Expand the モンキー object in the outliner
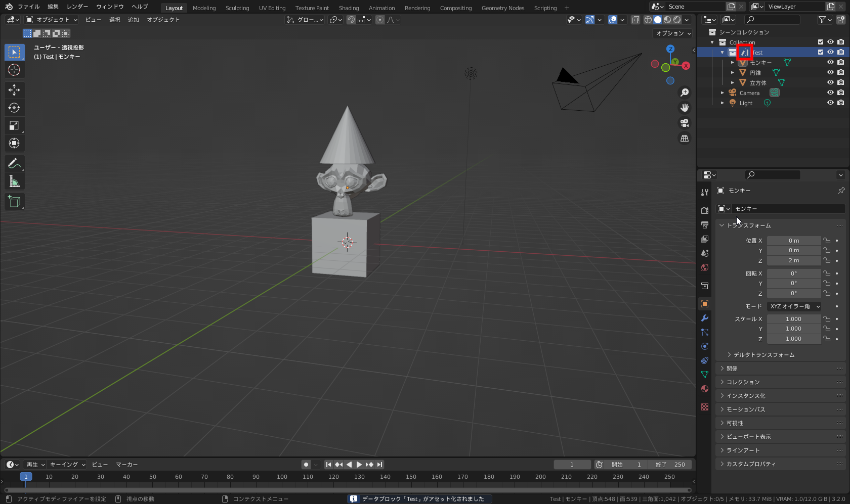The width and height of the screenshot is (850, 504). 732,62
